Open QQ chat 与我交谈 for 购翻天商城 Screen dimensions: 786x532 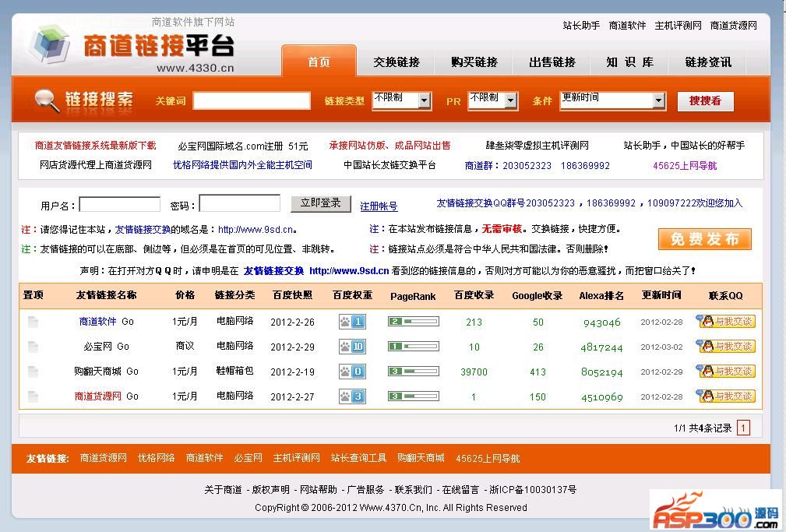(x=725, y=371)
